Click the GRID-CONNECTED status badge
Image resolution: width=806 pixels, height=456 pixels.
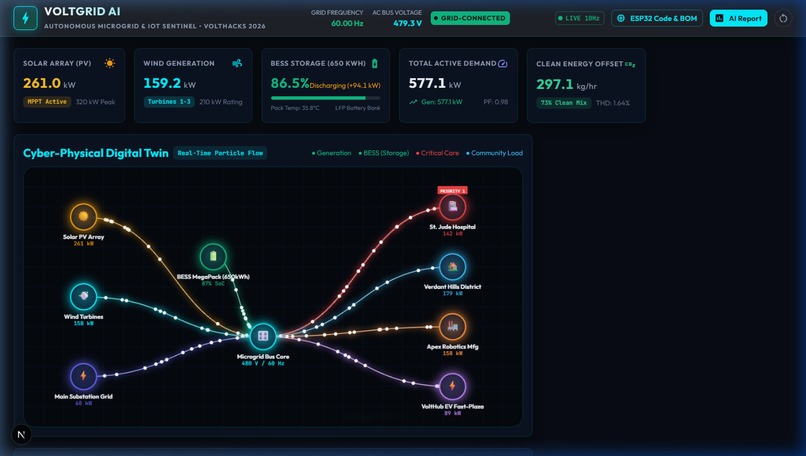470,18
